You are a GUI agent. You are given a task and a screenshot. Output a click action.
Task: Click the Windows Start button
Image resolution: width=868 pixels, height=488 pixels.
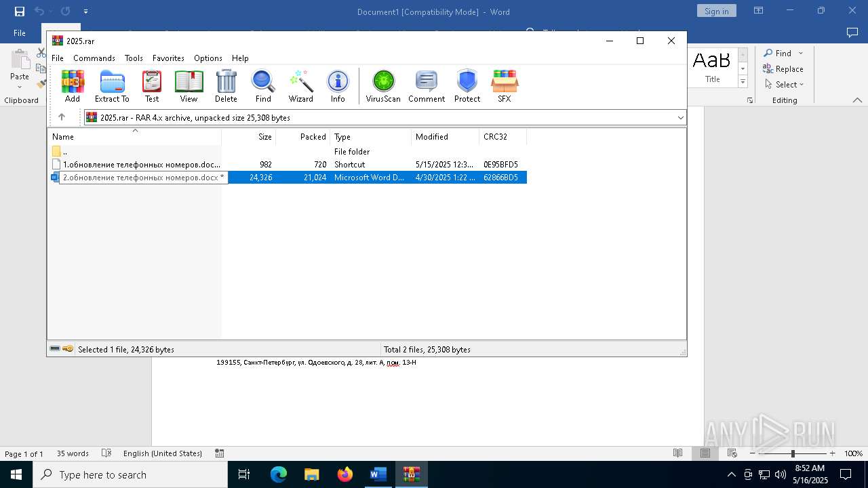pyautogui.click(x=16, y=474)
